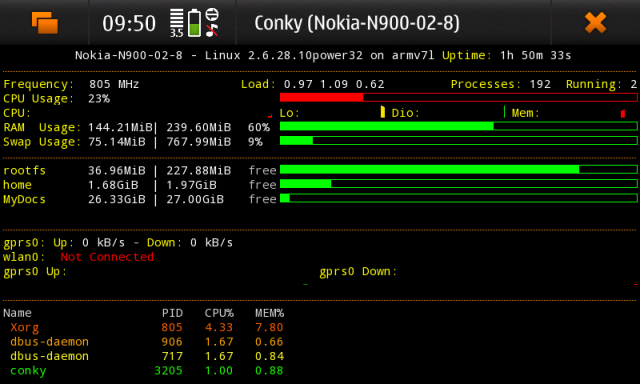Select the 'wlan0:' interface label
The height and width of the screenshot is (384, 640).
point(24,257)
